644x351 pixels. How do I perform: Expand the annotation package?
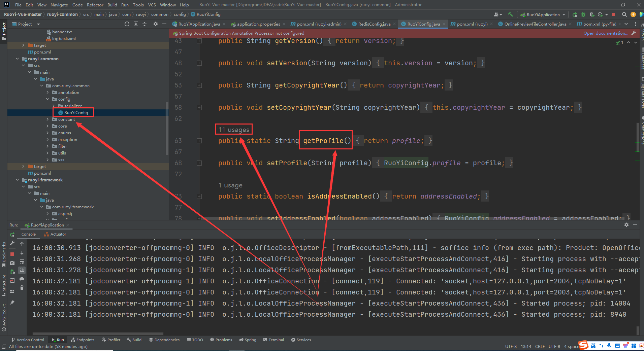point(47,93)
